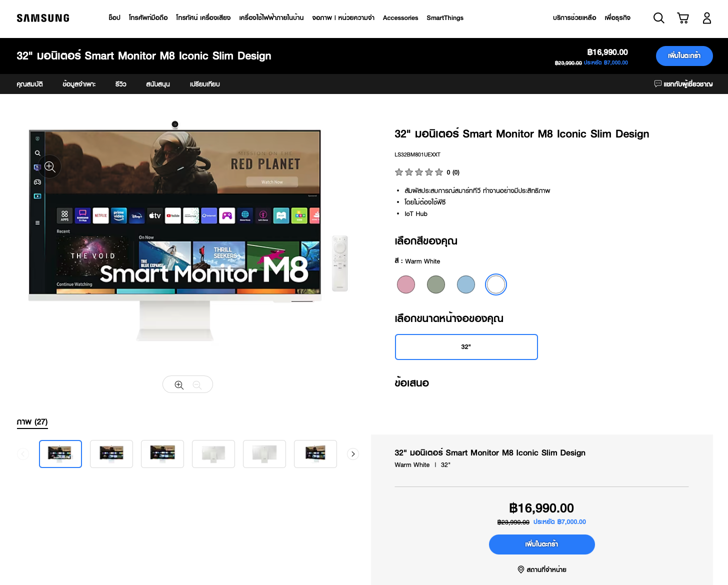
Task: Open the SmartThings menu
Action: click(444, 18)
